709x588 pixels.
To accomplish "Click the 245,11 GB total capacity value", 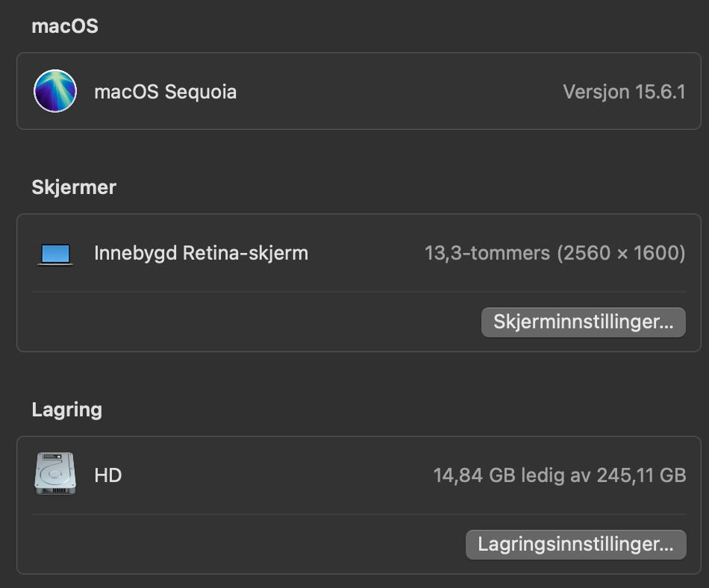I will 641,475.
